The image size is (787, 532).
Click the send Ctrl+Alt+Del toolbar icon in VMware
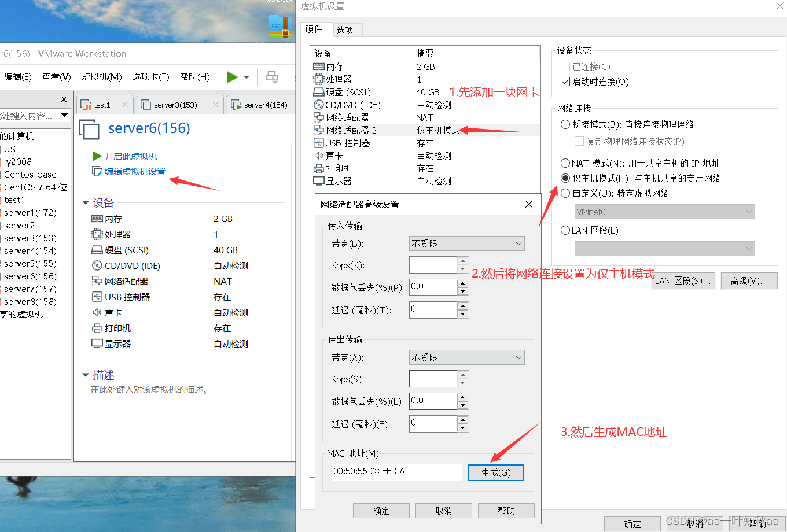pyautogui.click(x=271, y=77)
